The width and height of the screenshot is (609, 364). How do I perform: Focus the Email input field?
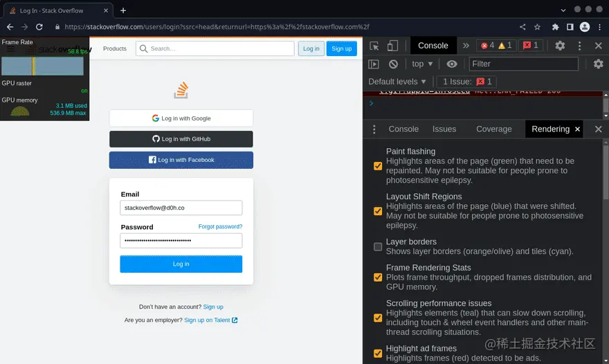point(181,208)
